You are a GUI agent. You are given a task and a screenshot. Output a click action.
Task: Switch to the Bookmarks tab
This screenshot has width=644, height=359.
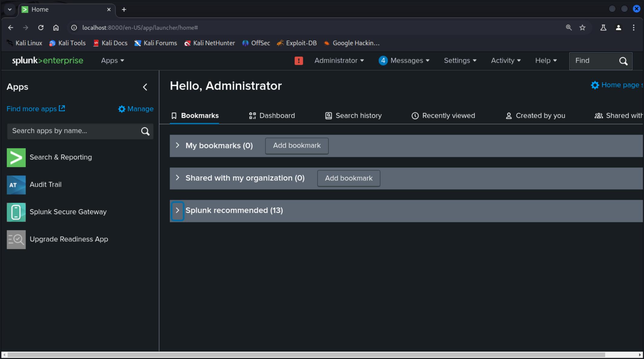(x=195, y=116)
